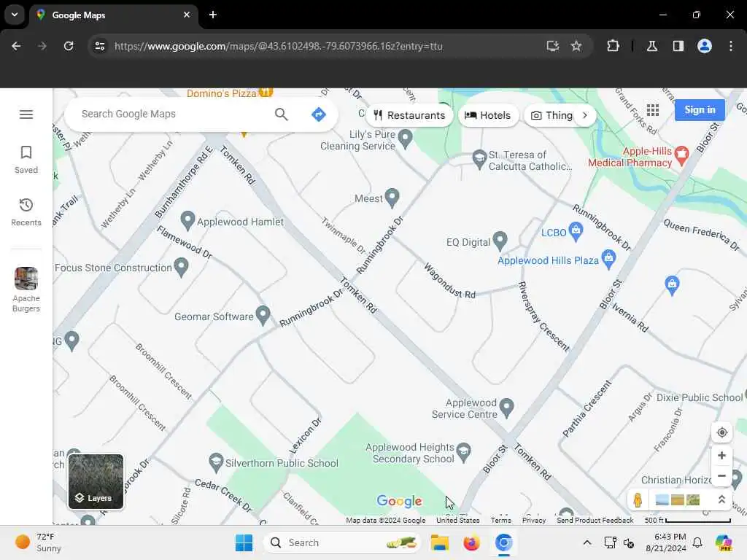Open Windows Start menu

pos(244,542)
